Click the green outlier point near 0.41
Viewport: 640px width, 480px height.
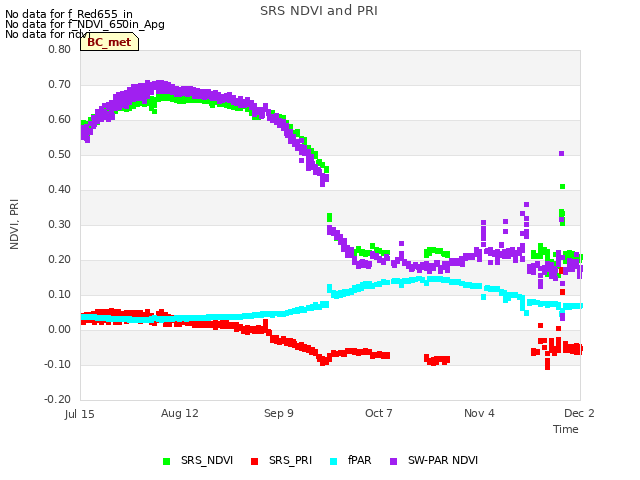coord(562,187)
